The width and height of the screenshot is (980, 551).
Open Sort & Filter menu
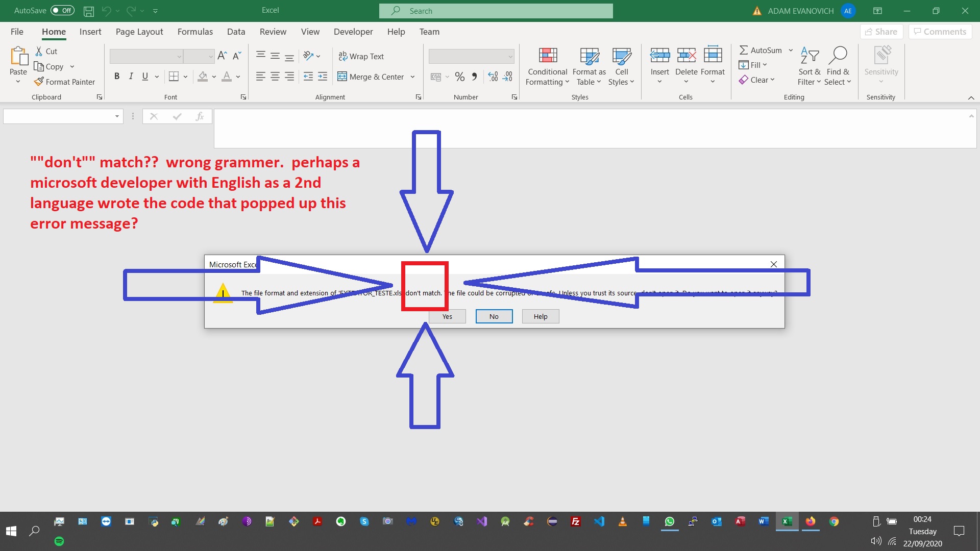tap(810, 66)
